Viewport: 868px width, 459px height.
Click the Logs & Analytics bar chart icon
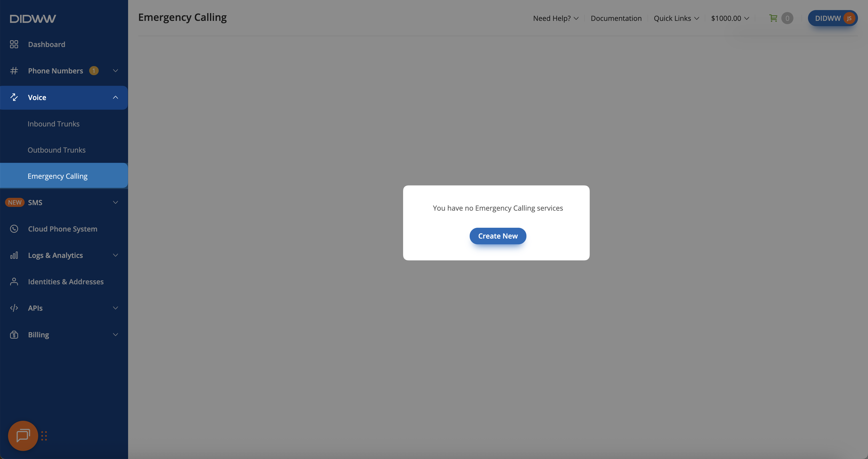pos(14,255)
